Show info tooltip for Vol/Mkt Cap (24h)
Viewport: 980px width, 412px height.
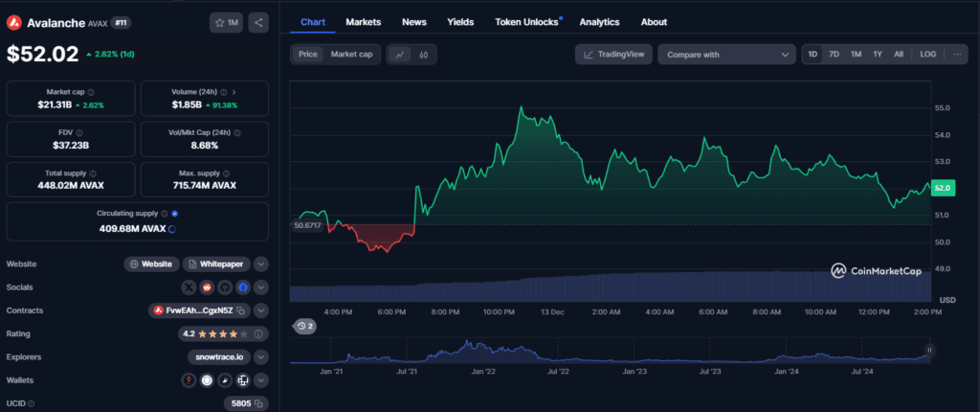[x=237, y=133]
